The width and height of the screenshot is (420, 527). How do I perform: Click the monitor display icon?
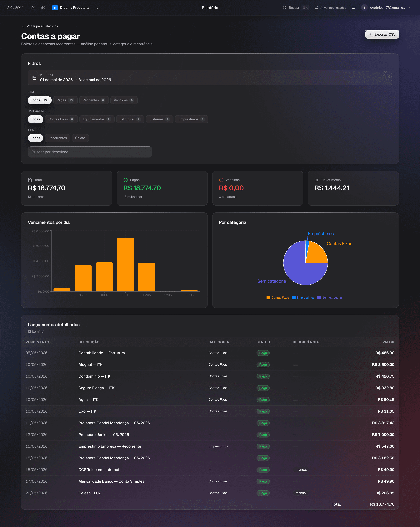tap(354, 8)
